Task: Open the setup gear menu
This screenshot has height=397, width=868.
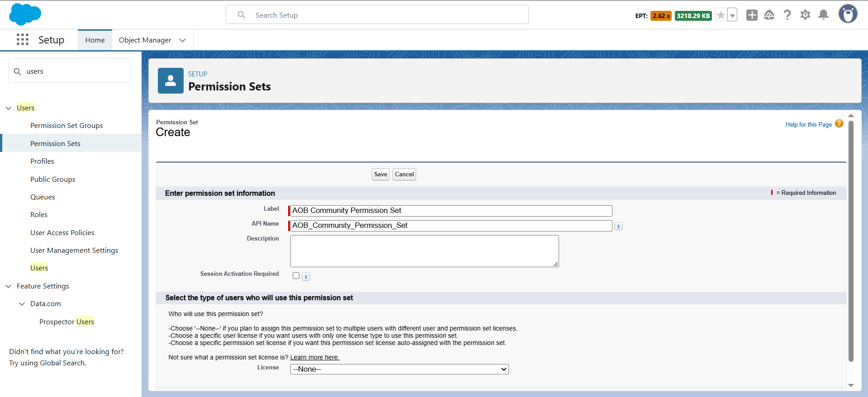Action: pos(805,15)
